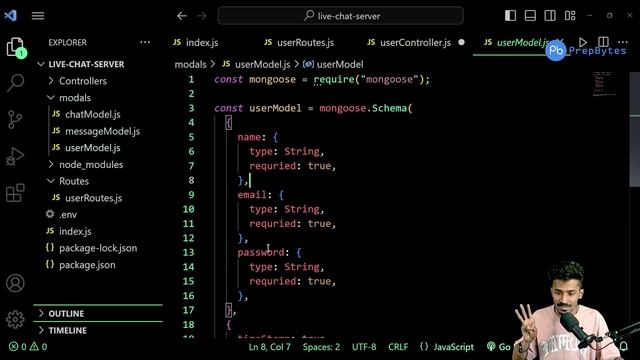Click live-chat-server search command box

click(341, 16)
